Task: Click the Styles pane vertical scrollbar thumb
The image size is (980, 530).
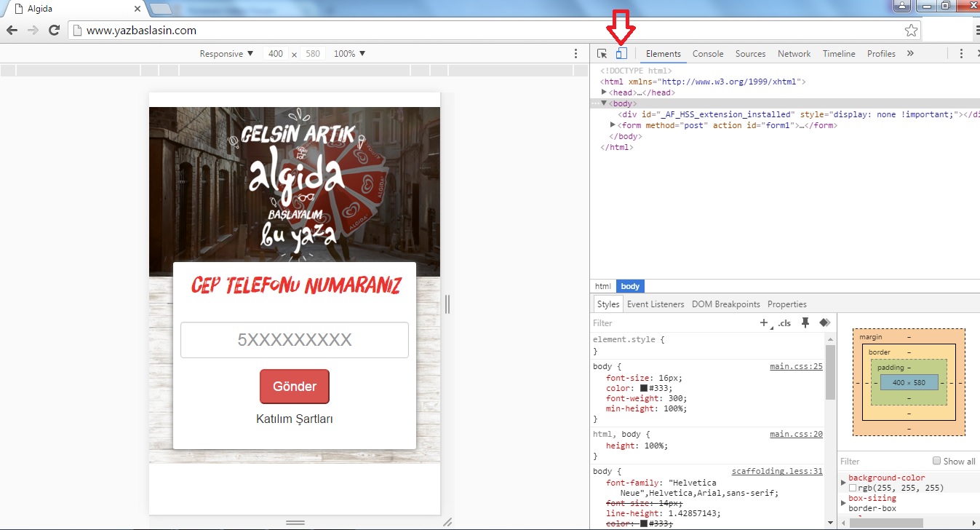Action: pyautogui.click(x=830, y=373)
